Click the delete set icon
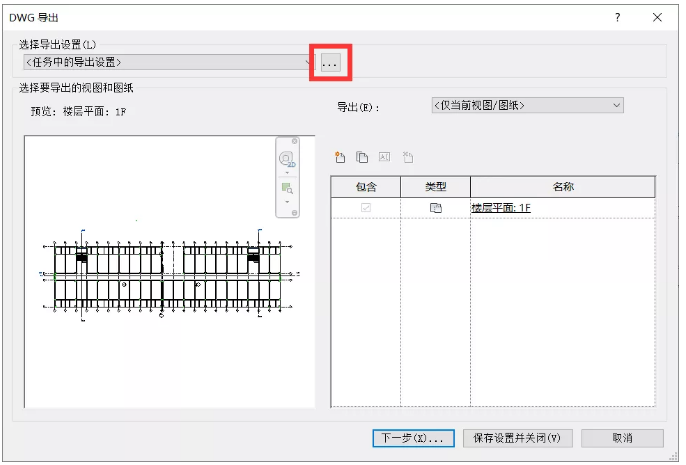 coord(407,157)
